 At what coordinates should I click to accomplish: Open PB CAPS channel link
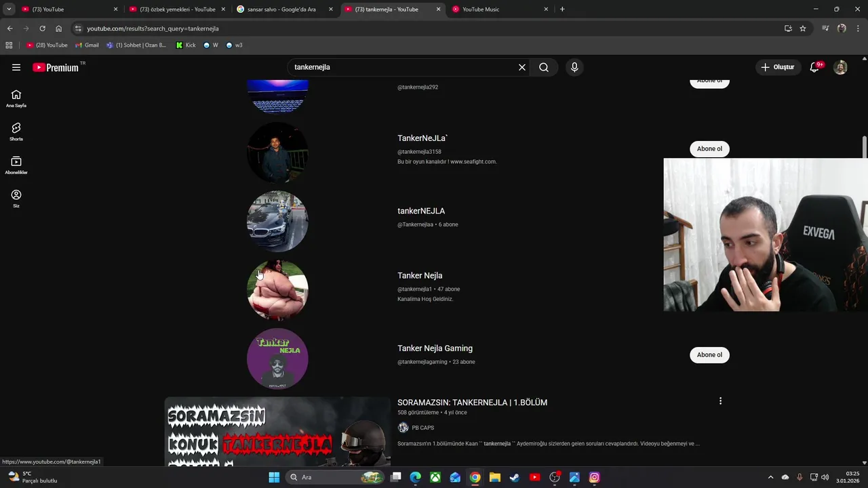[422, 428]
